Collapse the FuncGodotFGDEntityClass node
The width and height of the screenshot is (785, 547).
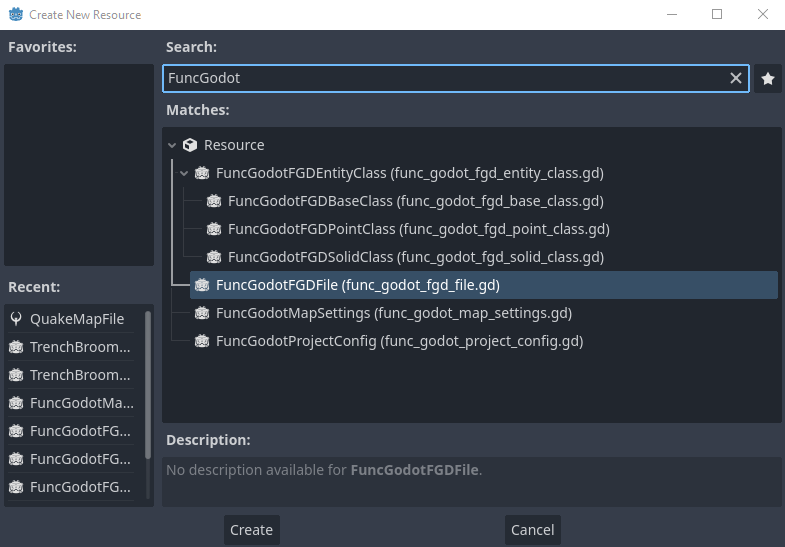coord(184,173)
